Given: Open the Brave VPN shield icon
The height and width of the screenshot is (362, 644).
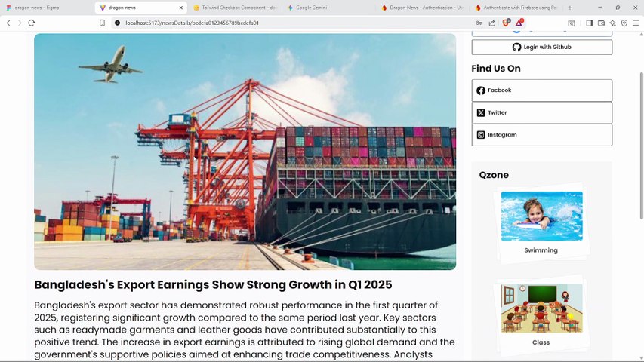Looking at the screenshot, I should 624,23.
